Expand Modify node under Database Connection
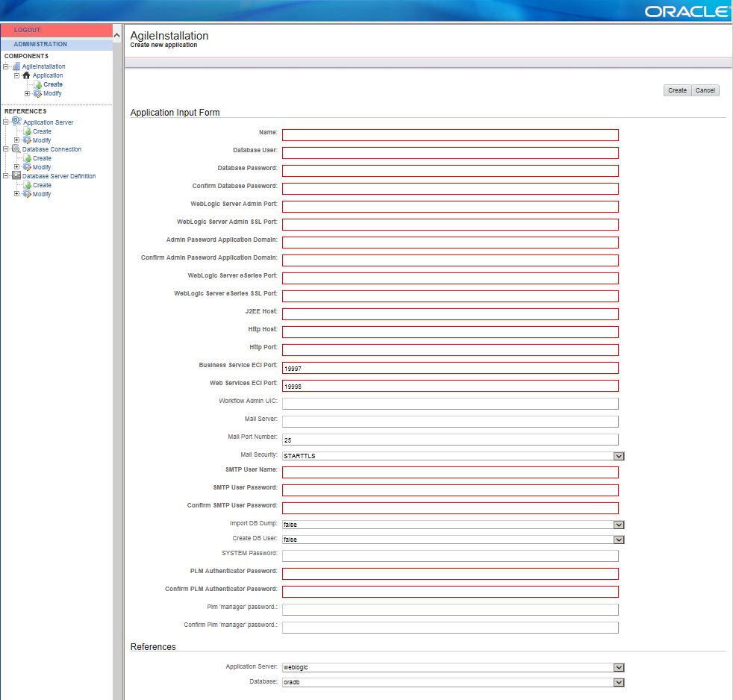Viewport: 733px width, 700px height. tap(17, 167)
